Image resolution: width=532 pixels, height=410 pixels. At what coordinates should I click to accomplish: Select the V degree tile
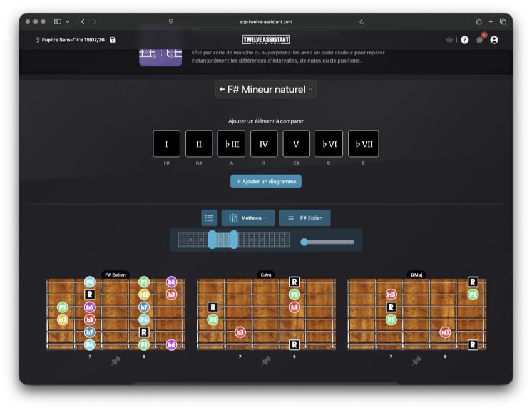tap(296, 144)
